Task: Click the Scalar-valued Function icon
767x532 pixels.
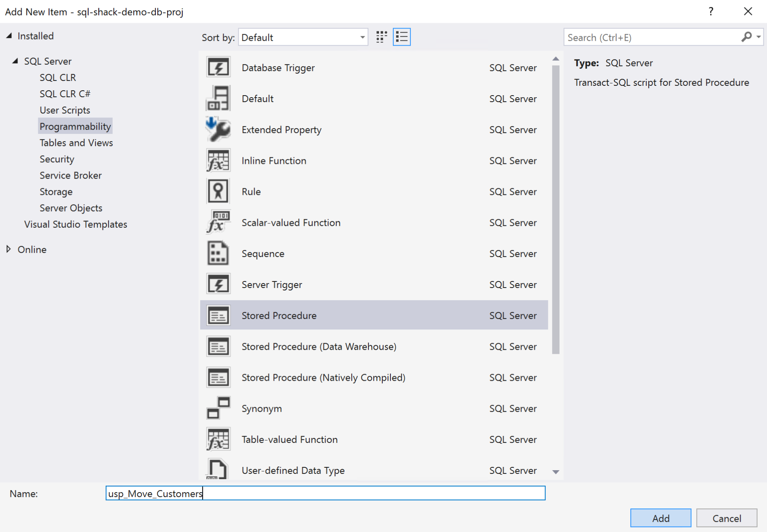Action: (x=218, y=222)
